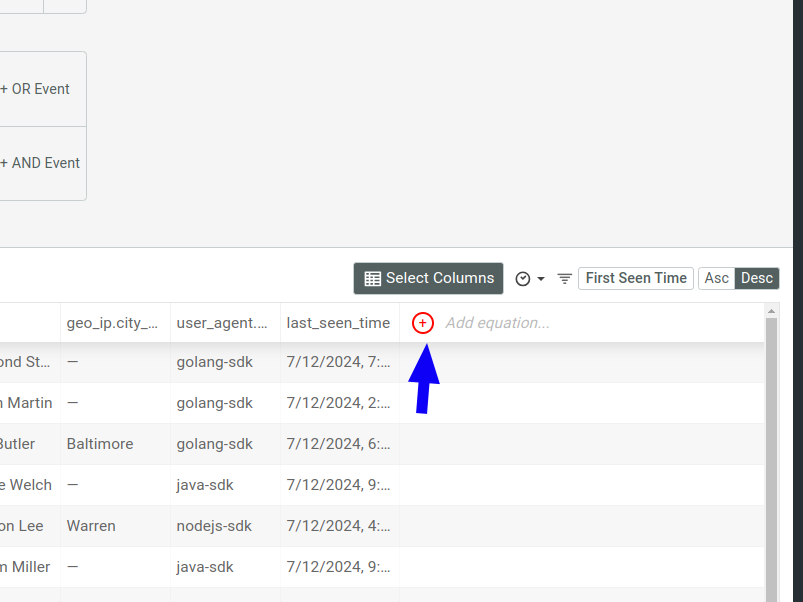Click the clock icon in the table toolbar
This screenshot has height=602, width=803.
pos(523,278)
